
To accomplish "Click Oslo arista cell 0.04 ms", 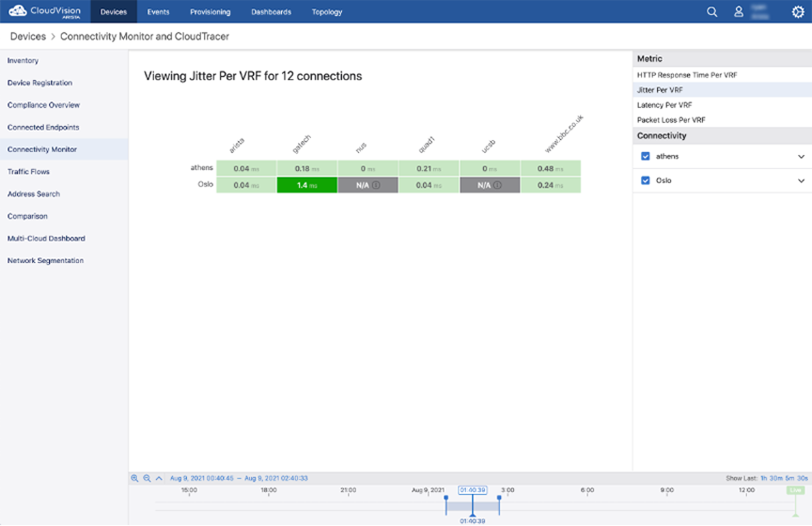I will click(x=246, y=185).
